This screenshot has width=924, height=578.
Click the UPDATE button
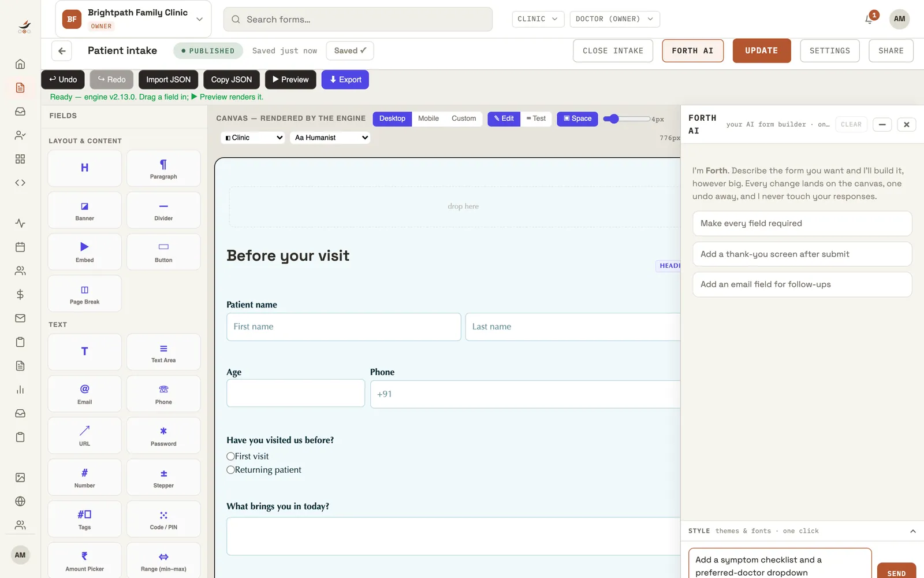point(761,51)
